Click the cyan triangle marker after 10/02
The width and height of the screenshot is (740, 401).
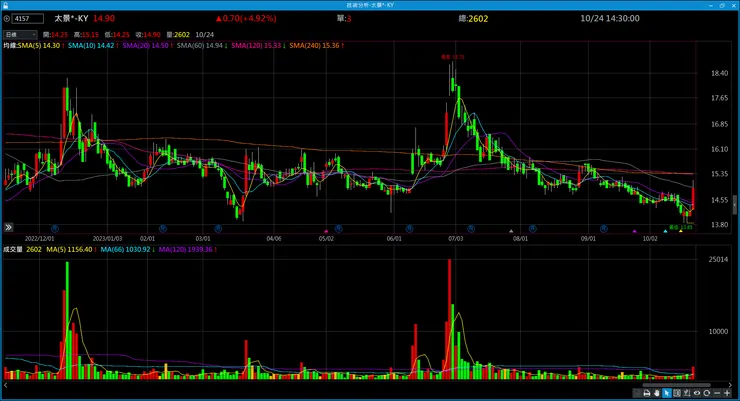665,231
